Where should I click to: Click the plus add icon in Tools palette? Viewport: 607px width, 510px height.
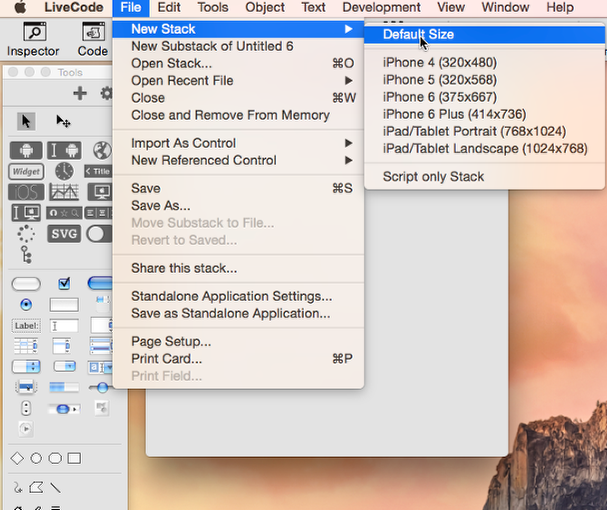80,93
